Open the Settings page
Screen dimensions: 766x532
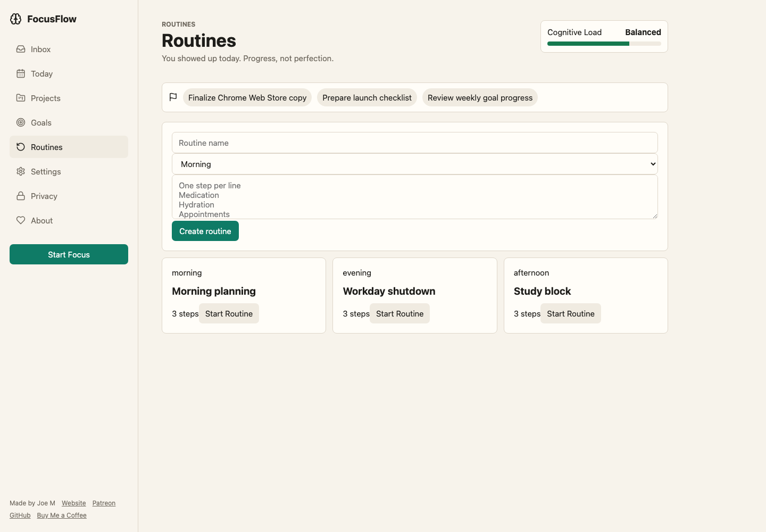pos(69,171)
